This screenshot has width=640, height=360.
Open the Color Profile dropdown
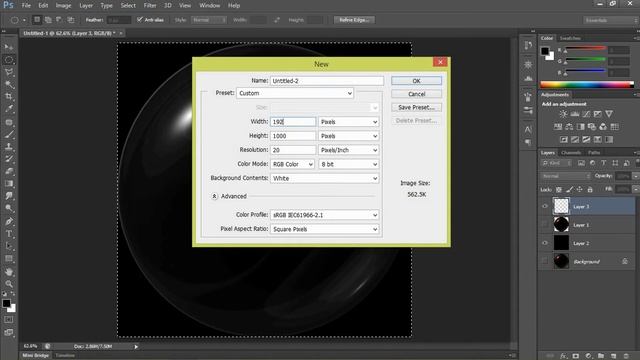click(324, 215)
